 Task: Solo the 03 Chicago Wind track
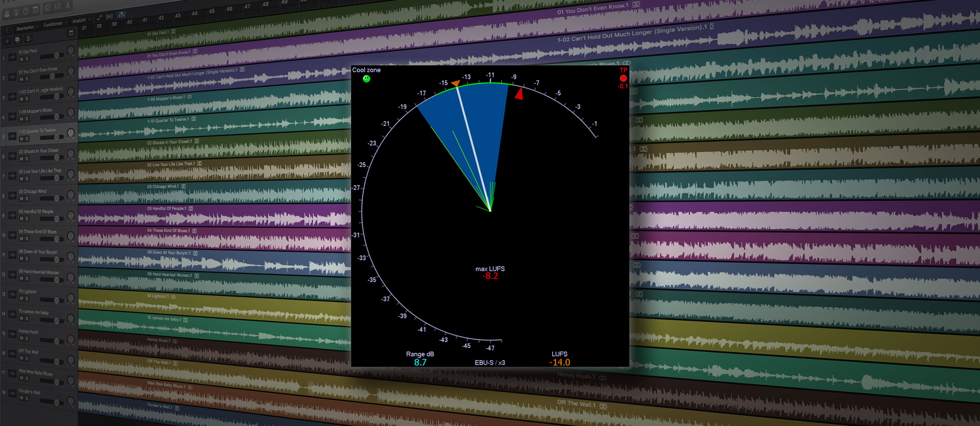click(x=27, y=198)
